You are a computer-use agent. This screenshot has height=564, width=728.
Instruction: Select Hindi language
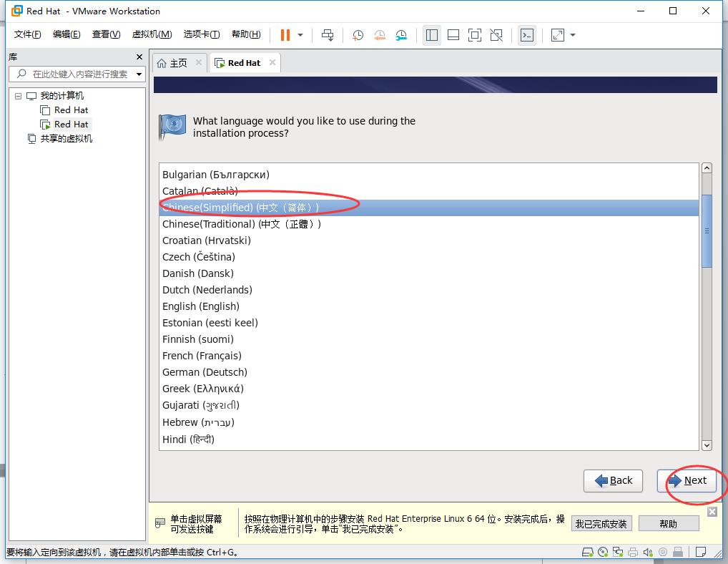[428, 439]
